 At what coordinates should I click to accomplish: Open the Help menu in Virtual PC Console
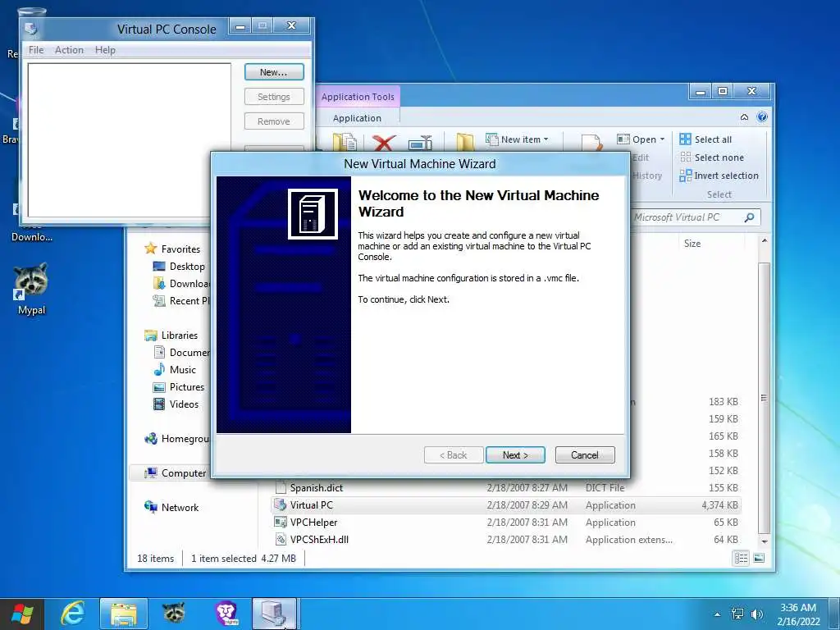click(105, 50)
